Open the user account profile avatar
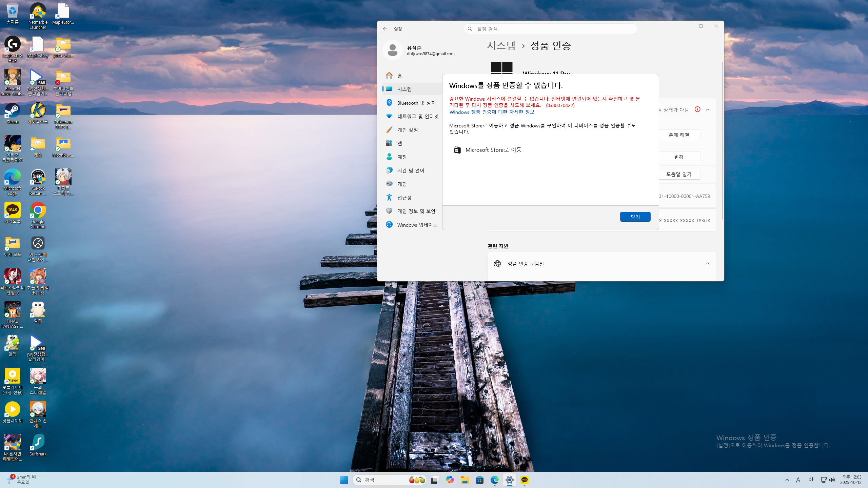The image size is (868, 488). (392, 50)
